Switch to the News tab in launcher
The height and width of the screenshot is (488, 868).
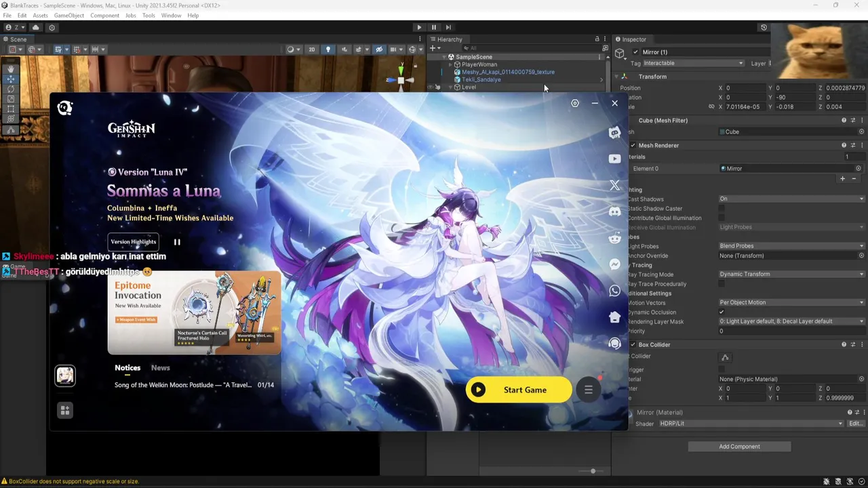[161, 367]
